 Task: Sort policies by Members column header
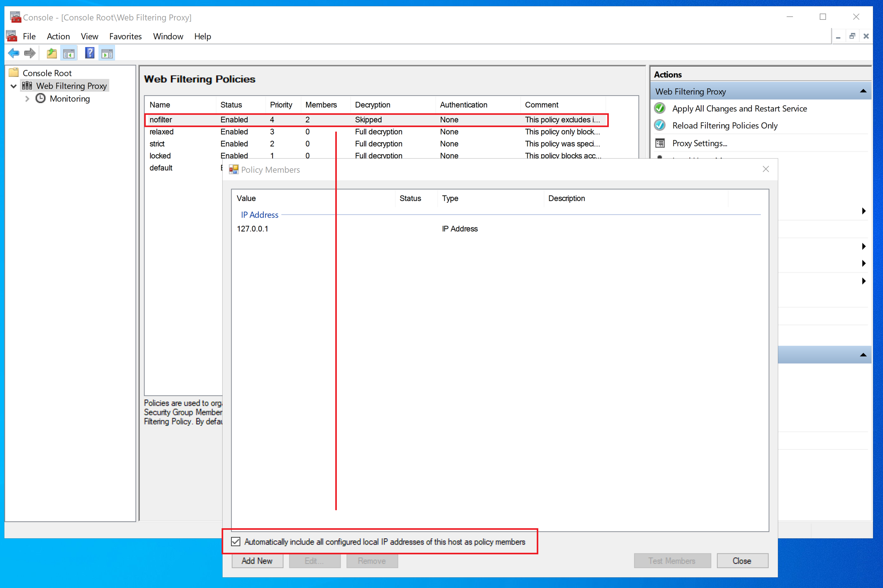coord(325,105)
